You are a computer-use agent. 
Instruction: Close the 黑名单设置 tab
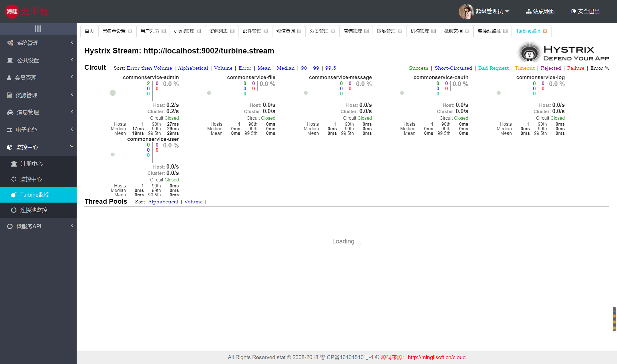(x=130, y=31)
